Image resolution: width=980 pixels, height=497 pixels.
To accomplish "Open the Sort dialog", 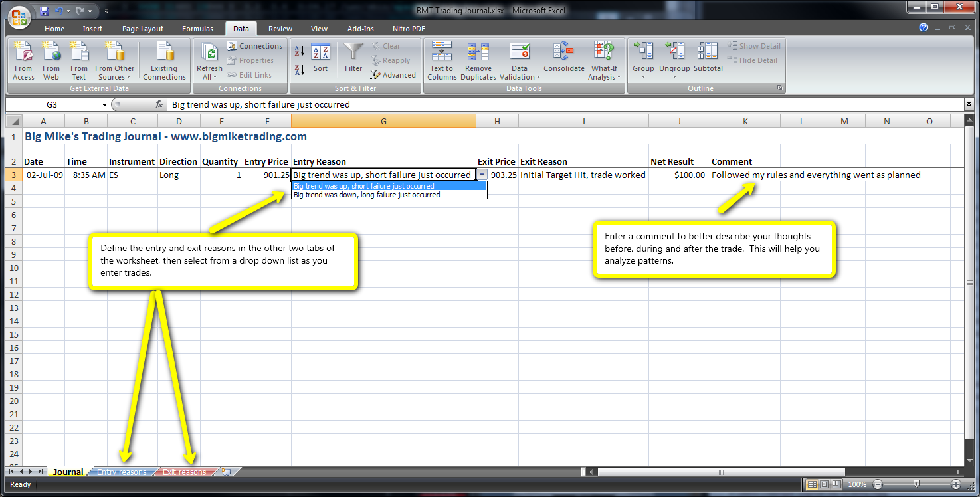I will click(321, 58).
